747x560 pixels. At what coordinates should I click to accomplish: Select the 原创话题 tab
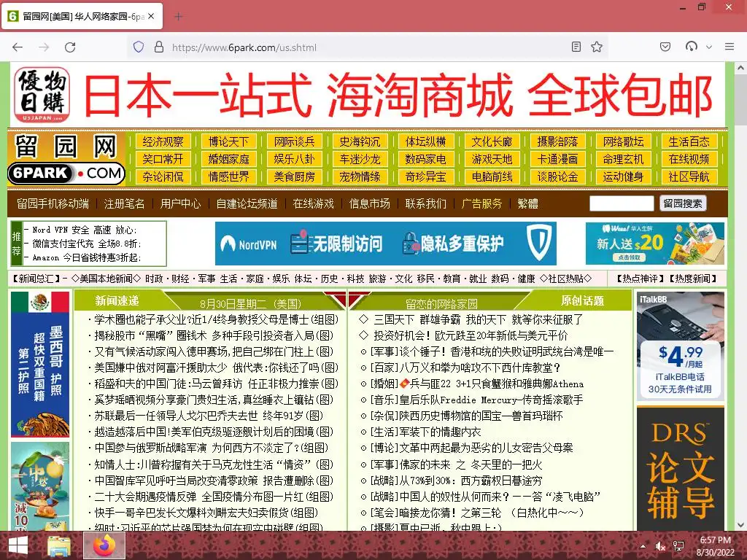point(582,301)
